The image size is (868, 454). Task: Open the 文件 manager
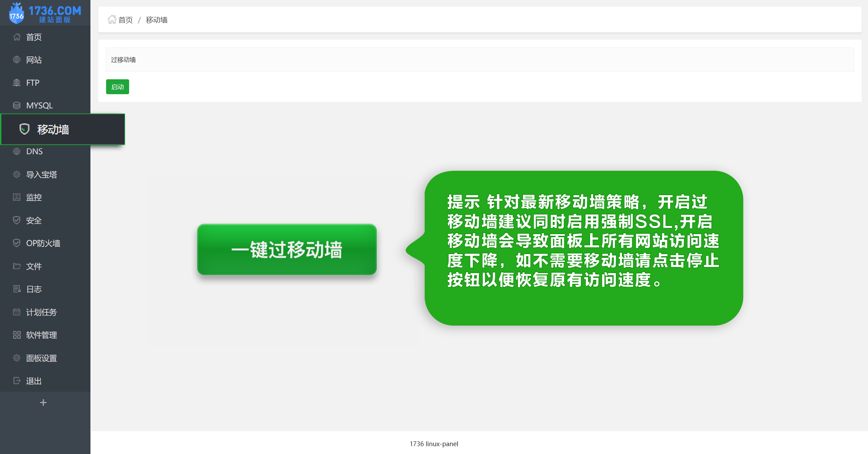point(45,266)
